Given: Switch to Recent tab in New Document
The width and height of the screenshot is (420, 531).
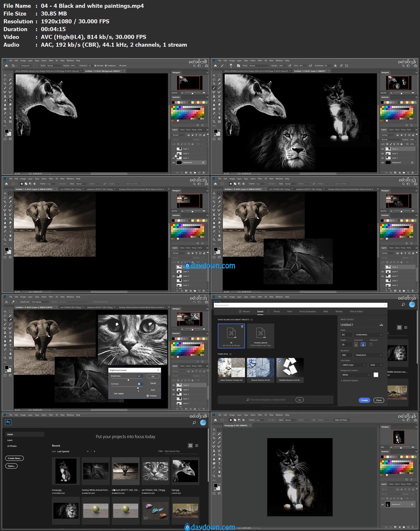Looking at the screenshot, I should [x=244, y=311].
